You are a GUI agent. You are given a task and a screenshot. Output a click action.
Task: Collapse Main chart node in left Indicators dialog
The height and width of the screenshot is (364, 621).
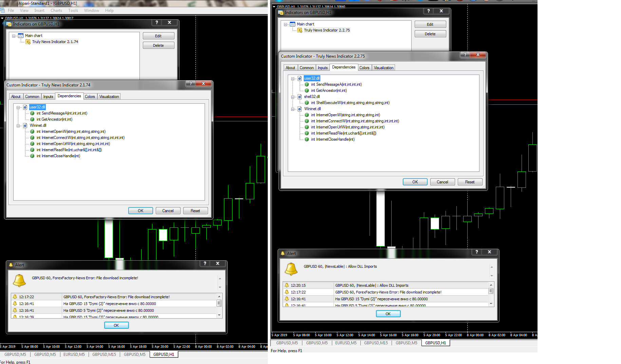(x=14, y=36)
